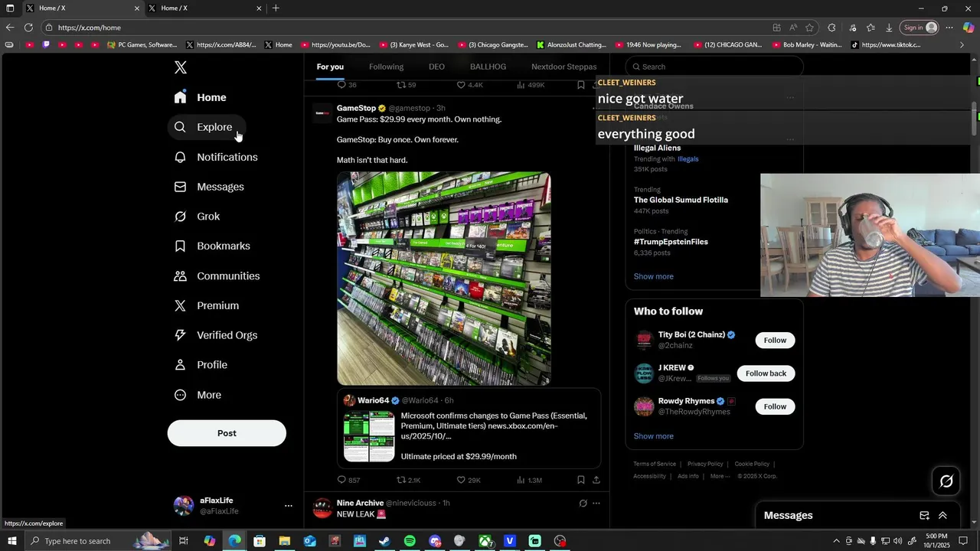
Task: Open Grok from the sidebar
Action: click(198, 217)
